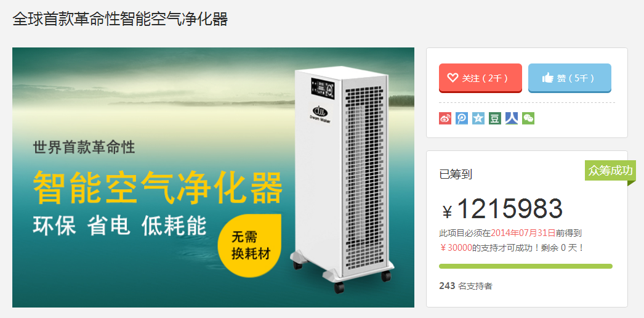644x318 pixels.
Task: Share to Qzone with the star icon
Action: pyautogui.click(x=478, y=119)
